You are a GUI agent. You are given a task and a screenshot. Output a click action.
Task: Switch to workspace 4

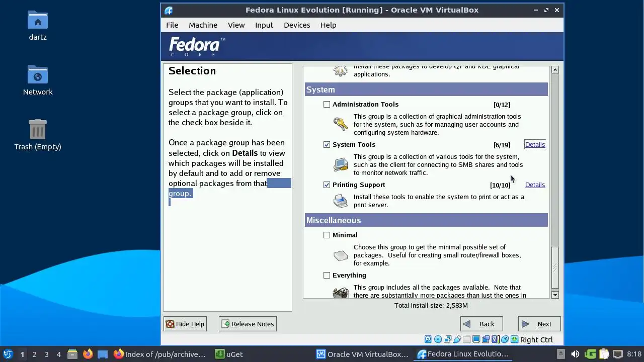tap(59, 354)
